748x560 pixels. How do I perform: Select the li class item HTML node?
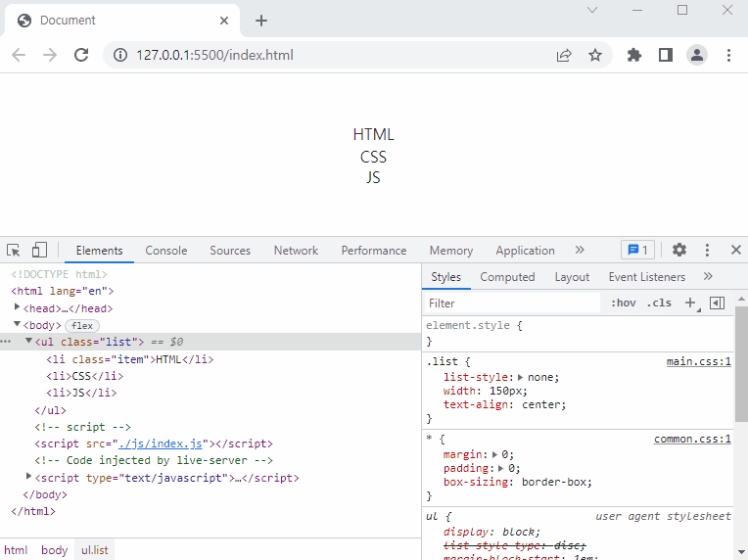[130, 359]
